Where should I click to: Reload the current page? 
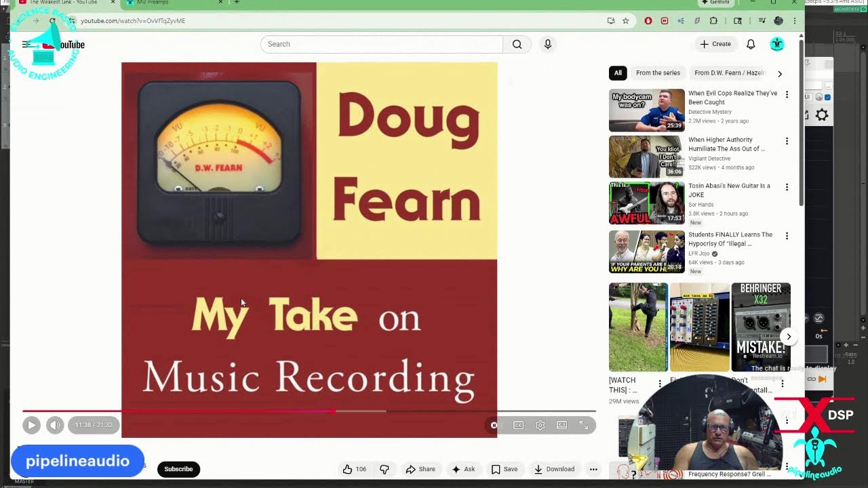[x=52, y=21]
